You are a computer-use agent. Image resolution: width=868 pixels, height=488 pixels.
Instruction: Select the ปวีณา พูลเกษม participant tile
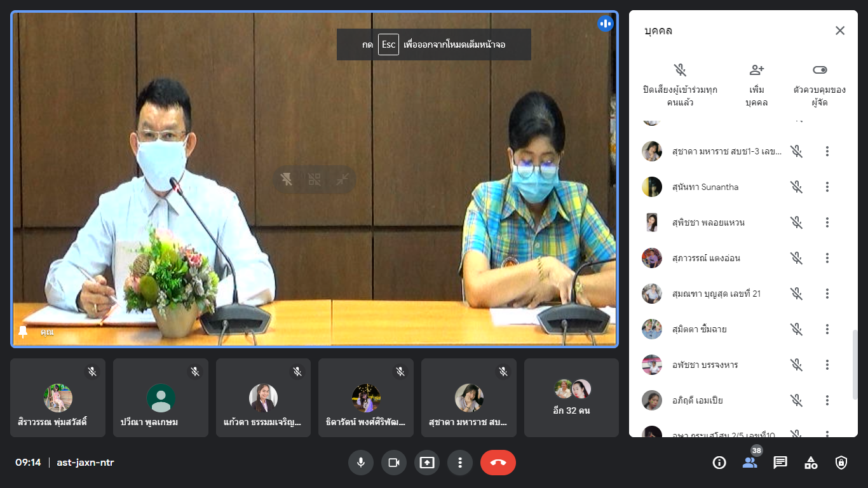coord(161,398)
